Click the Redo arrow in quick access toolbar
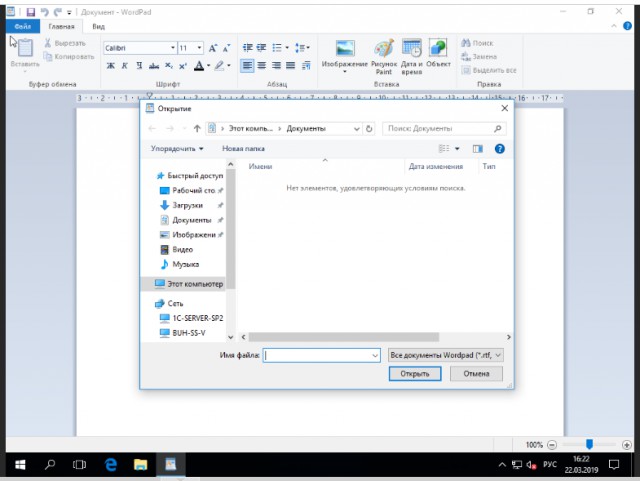The width and height of the screenshot is (640, 481). 58,12
